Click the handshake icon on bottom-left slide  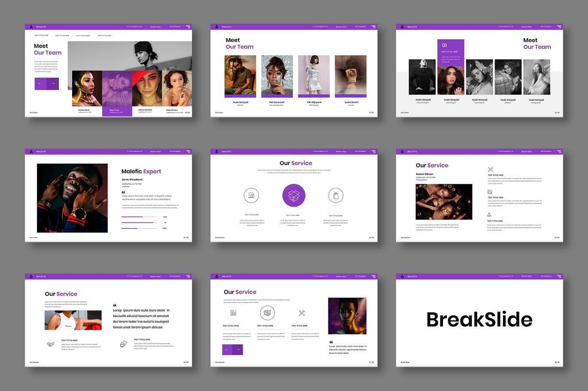click(51, 344)
